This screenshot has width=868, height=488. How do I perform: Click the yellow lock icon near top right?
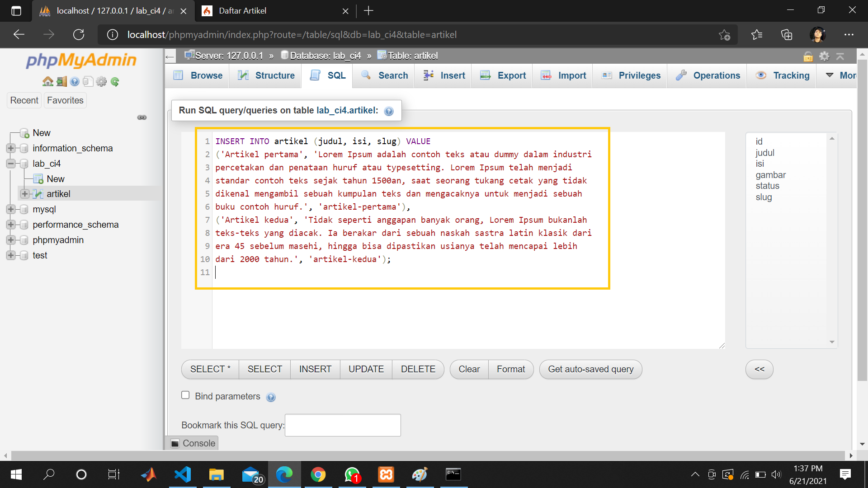point(808,56)
